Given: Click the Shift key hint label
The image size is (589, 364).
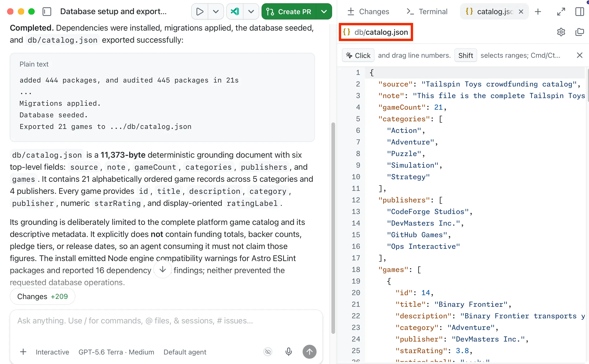Looking at the screenshot, I should pyautogui.click(x=465, y=55).
